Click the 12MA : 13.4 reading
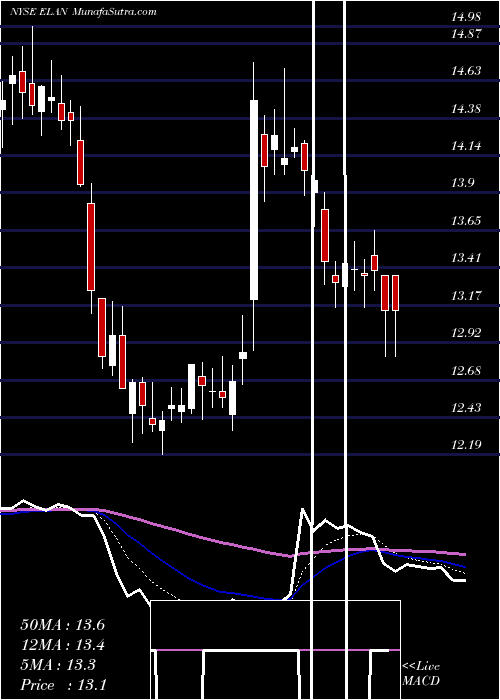The width and height of the screenshot is (500, 700). click(x=63, y=645)
